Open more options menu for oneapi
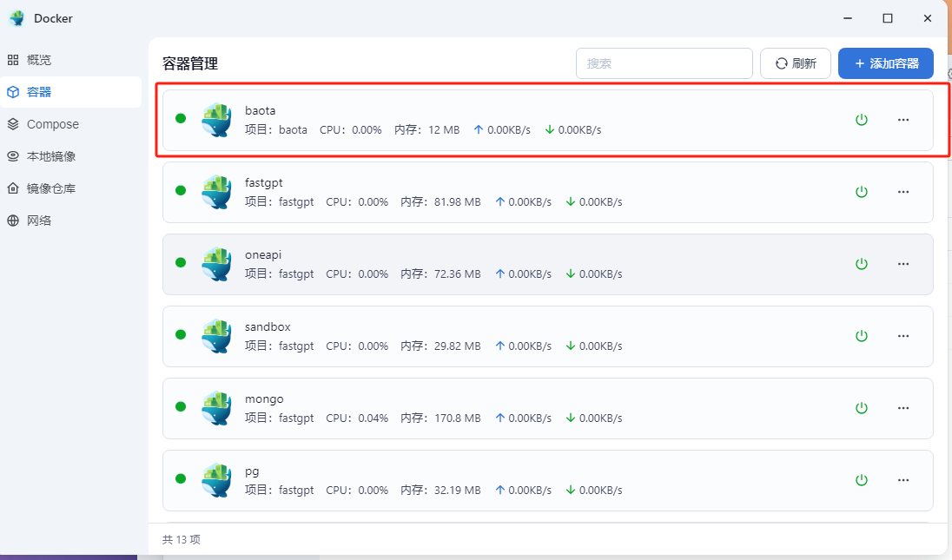 click(903, 264)
